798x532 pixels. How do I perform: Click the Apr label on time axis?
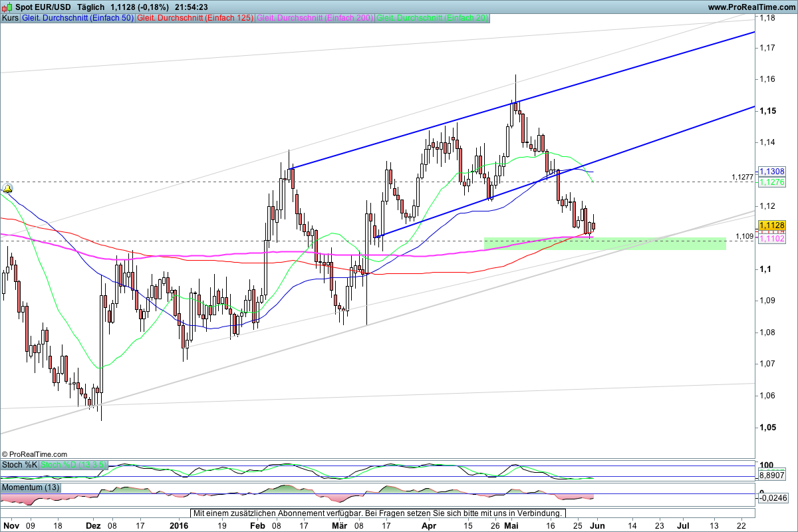(430, 525)
